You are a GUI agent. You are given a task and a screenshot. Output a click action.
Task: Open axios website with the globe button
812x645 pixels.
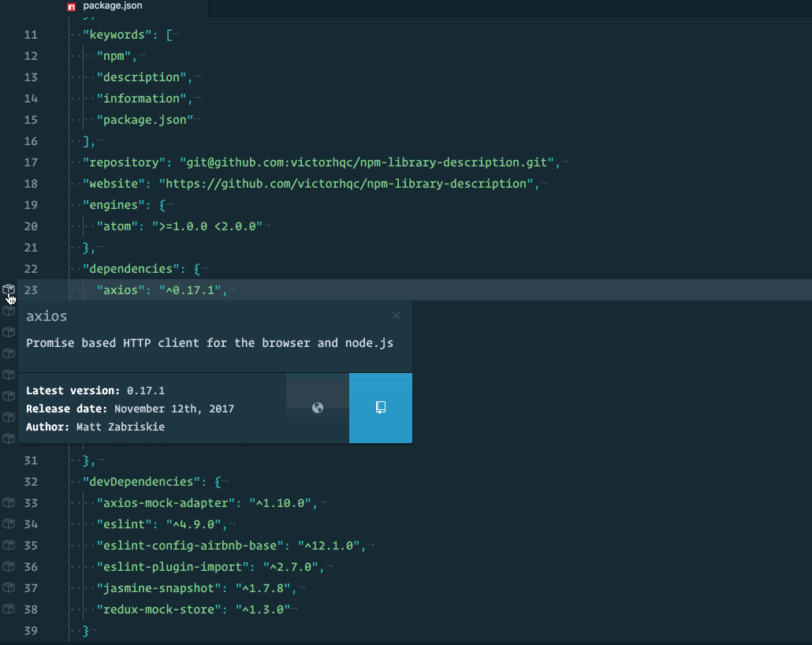tap(318, 408)
